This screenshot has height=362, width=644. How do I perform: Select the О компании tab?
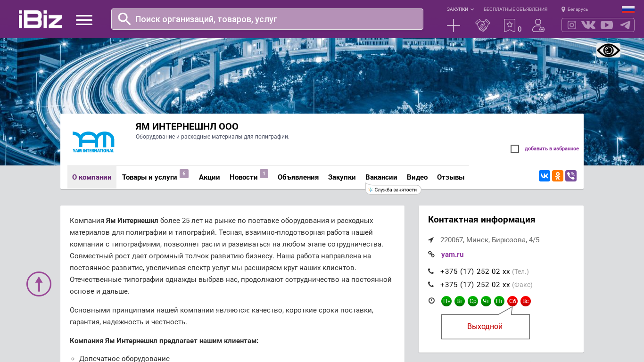[92, 177]
